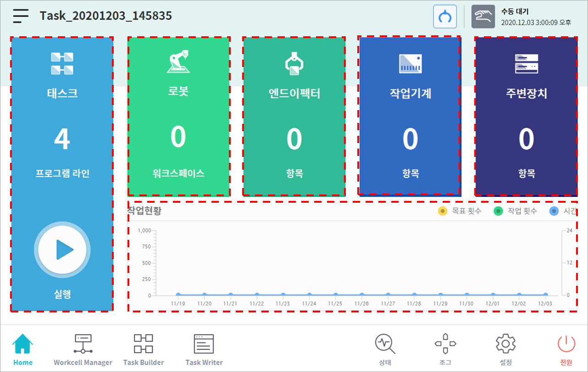Open the 조그 jog control
The height and width of the screenshot is (372, 588).
(445, 350)
